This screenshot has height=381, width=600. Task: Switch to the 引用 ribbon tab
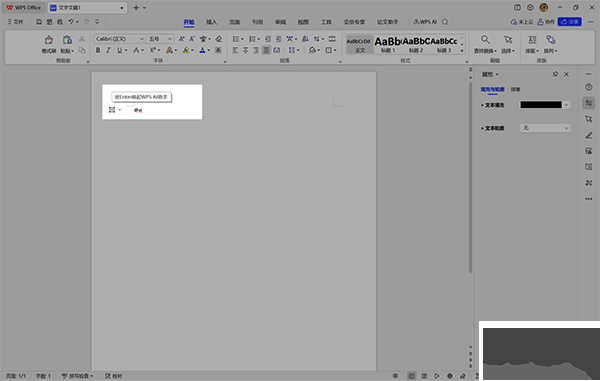pos(257,22)
